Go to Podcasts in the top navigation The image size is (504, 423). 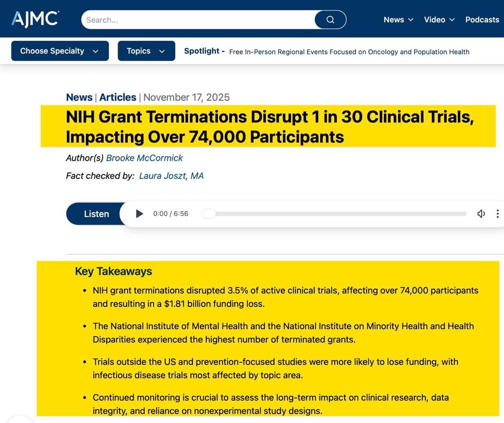pyautogui.click(x=482, y=19)
